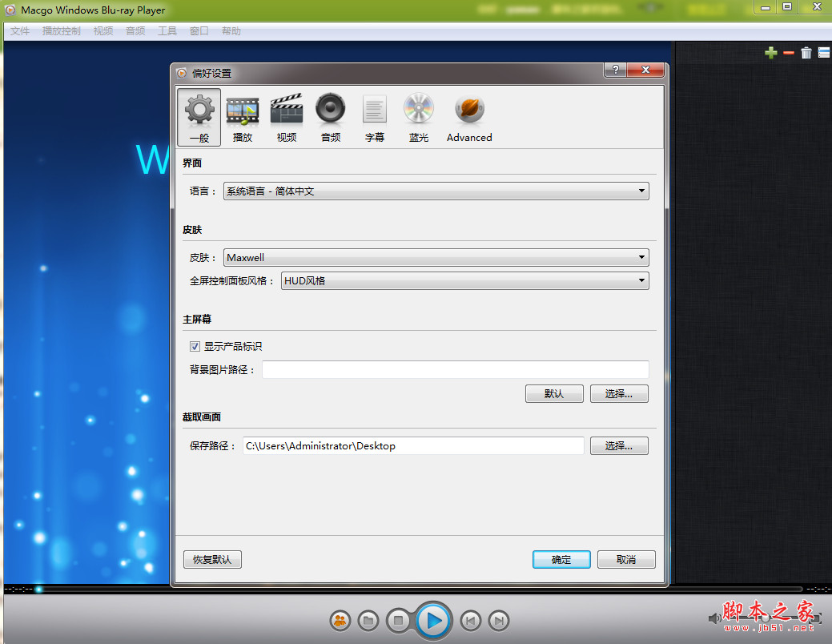Click the large blue play button
832x644 pixels.
click(433, 620)
